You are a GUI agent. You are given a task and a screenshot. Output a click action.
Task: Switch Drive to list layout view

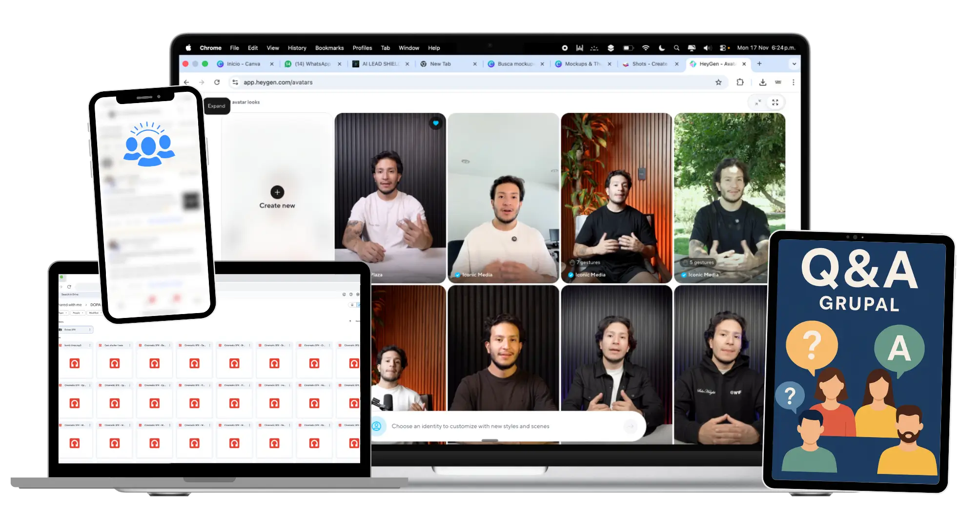coord(352,305)
